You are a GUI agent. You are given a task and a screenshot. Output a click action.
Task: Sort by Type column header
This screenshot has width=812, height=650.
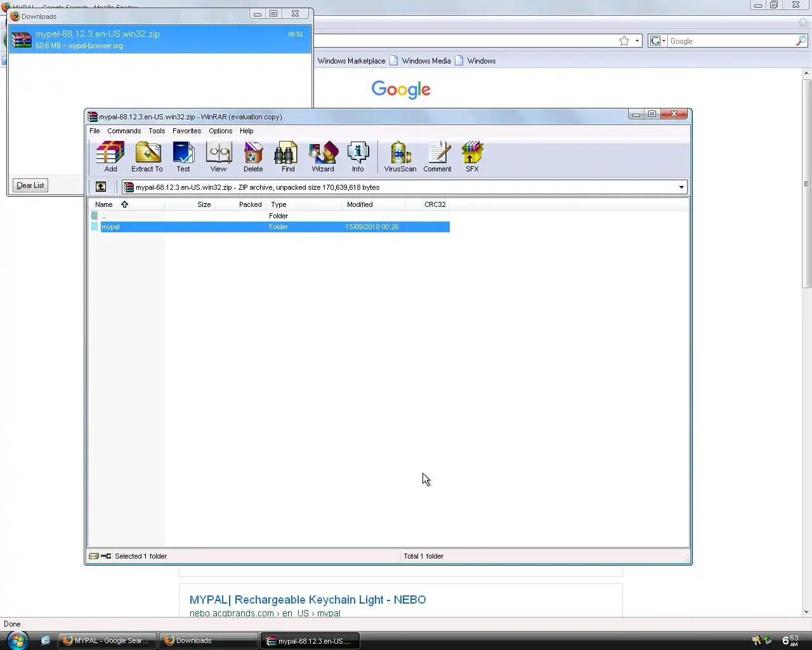tap(304, 204)
